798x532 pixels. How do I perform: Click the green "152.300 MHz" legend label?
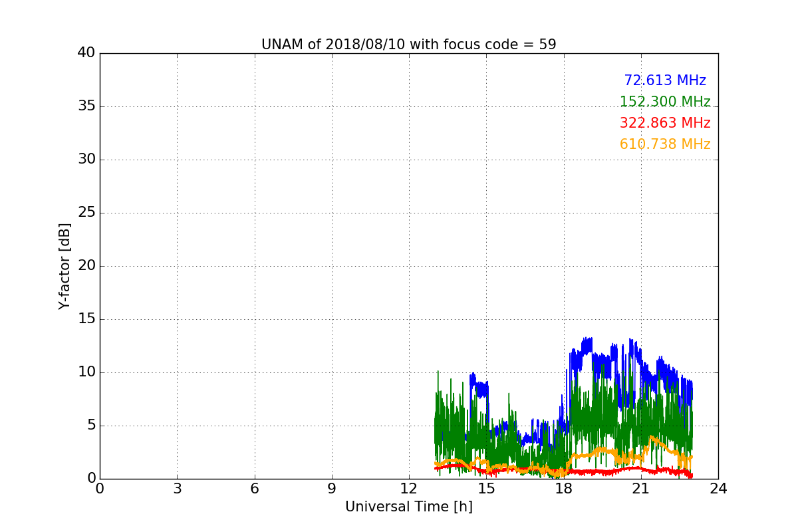coord(665,102)
